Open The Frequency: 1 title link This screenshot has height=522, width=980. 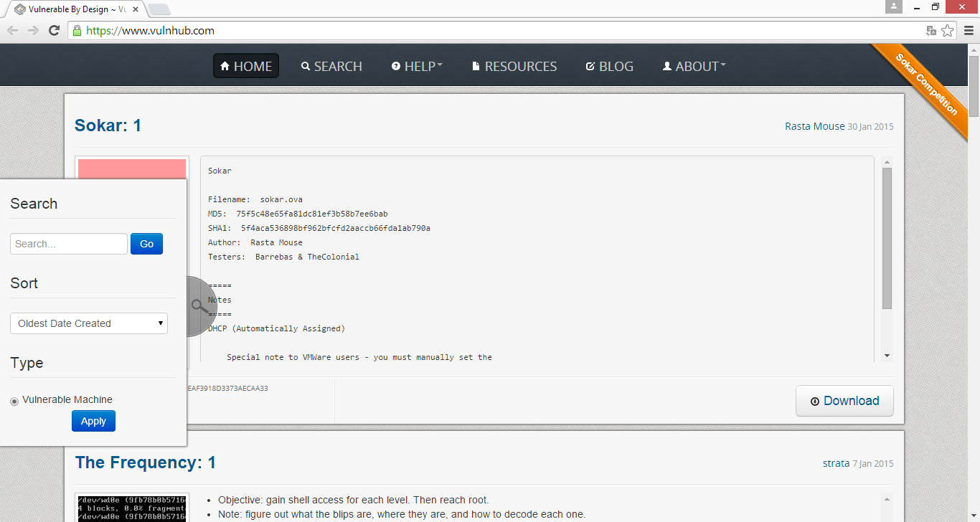(146, 462)
